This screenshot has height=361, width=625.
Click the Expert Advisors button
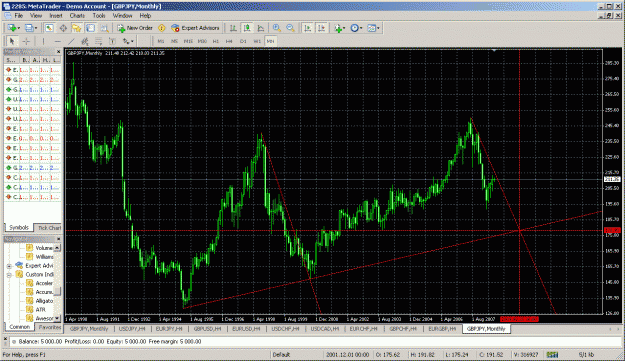[x=195, y=28]
